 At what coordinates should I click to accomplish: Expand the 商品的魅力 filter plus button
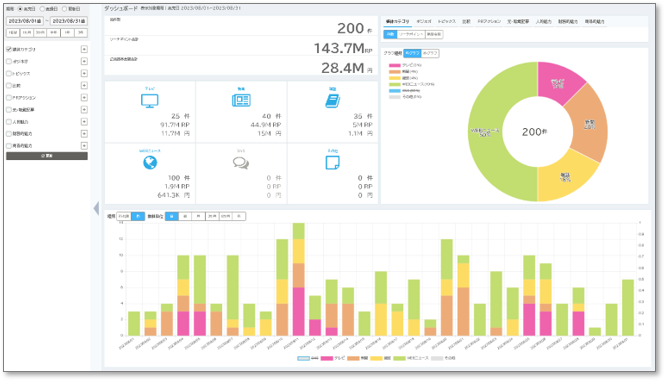point(84,146)
